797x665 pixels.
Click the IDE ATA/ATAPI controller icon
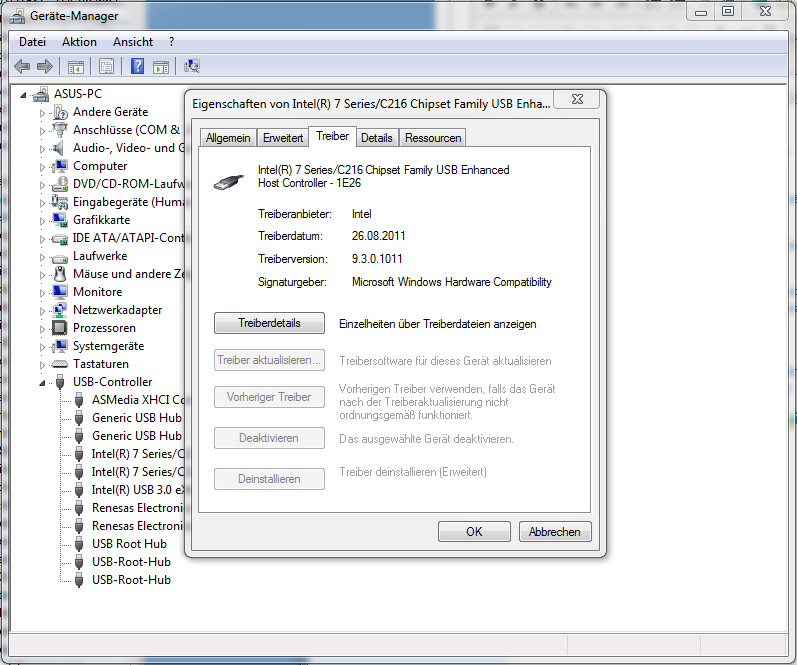pos(60,238)
